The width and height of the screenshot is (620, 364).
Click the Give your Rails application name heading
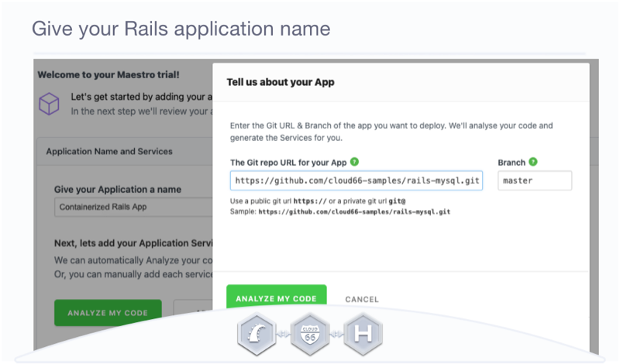coord(181,29)
